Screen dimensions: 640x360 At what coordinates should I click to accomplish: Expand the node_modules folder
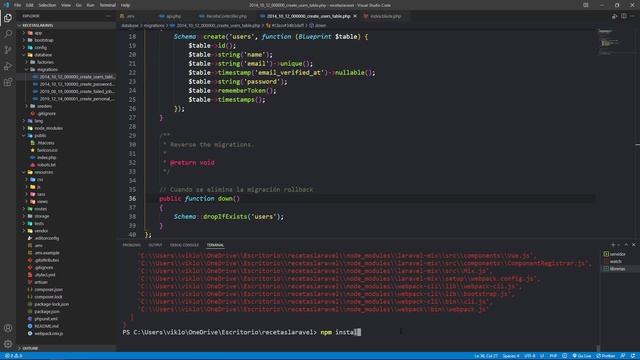tap(48, 128)
